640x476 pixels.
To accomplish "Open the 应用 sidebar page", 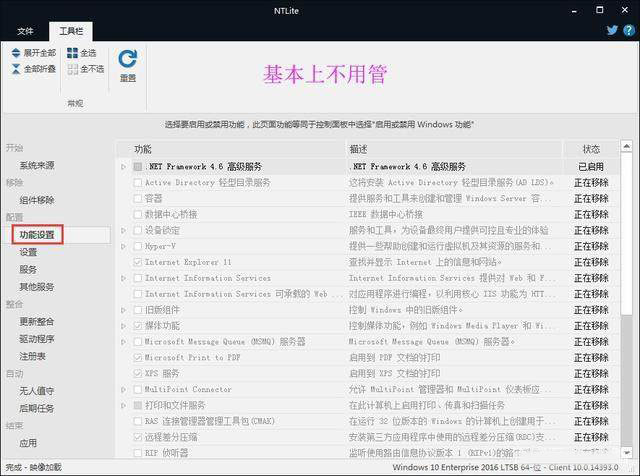I will click(28, 443).
